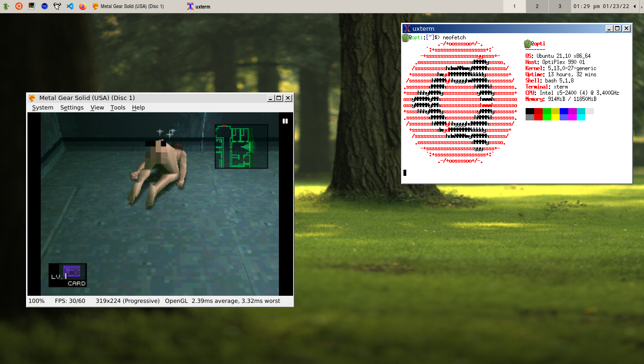Open the System menu in DuckStation
The width and height of the screenshot is (644, 364).
coord(43,108)
